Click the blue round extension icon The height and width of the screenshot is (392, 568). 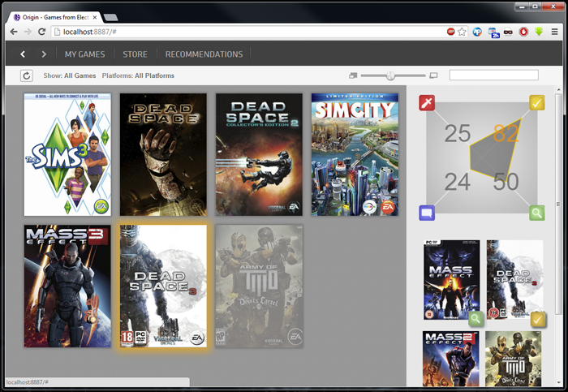[x=477, y=32]
